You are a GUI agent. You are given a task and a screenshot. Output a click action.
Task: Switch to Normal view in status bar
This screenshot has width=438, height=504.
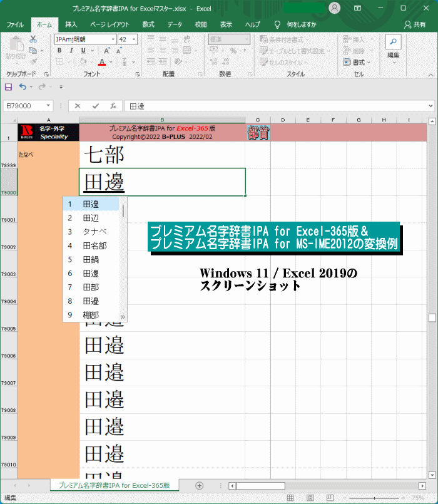290,497
